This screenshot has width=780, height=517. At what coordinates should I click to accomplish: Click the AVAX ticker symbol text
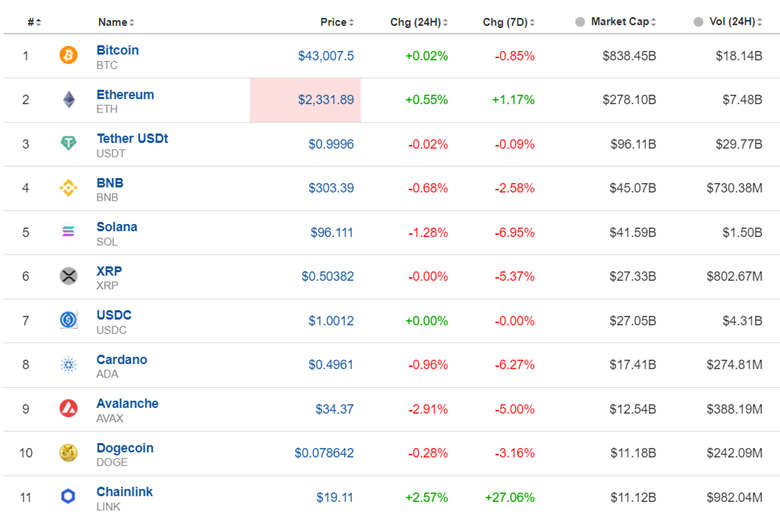(x=109, y=418)
